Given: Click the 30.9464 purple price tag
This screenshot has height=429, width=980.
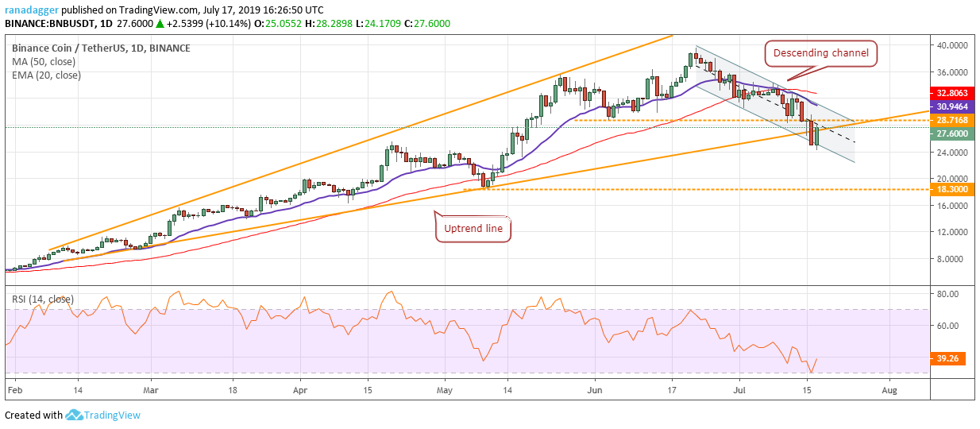Looking at the screenshot, I should pyautogui.click(x=951, y=106).
